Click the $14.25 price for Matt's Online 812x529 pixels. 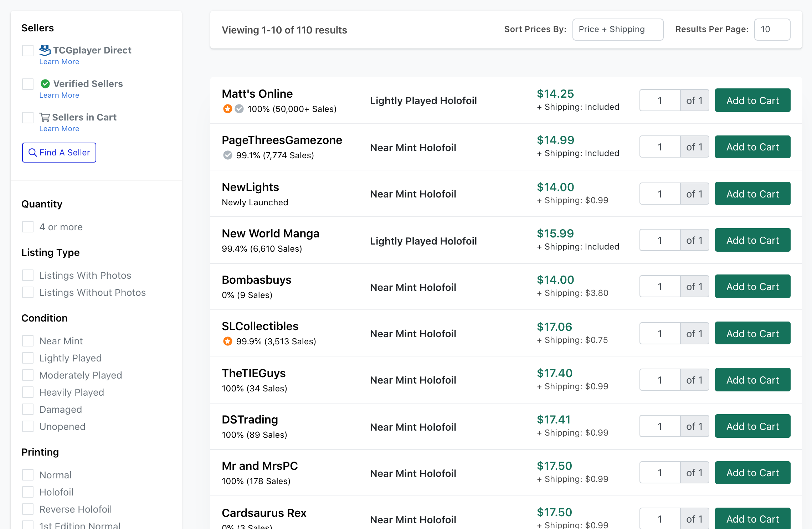point(555,94)
